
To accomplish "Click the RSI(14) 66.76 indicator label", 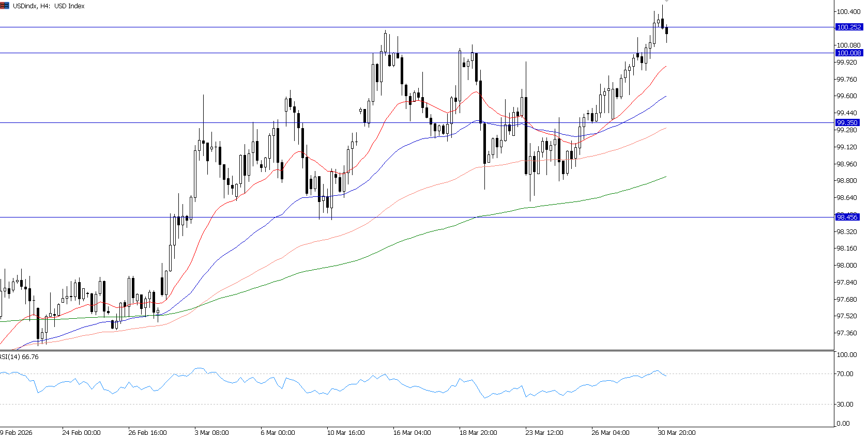I will pos(19,357).
